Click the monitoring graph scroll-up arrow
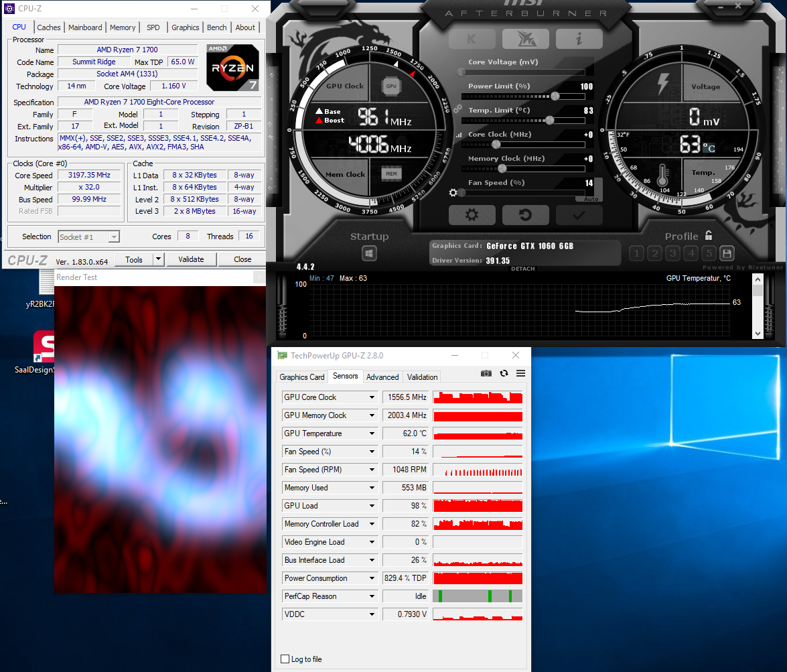Viewport: 787px width, 672px height. coord(758,279)
